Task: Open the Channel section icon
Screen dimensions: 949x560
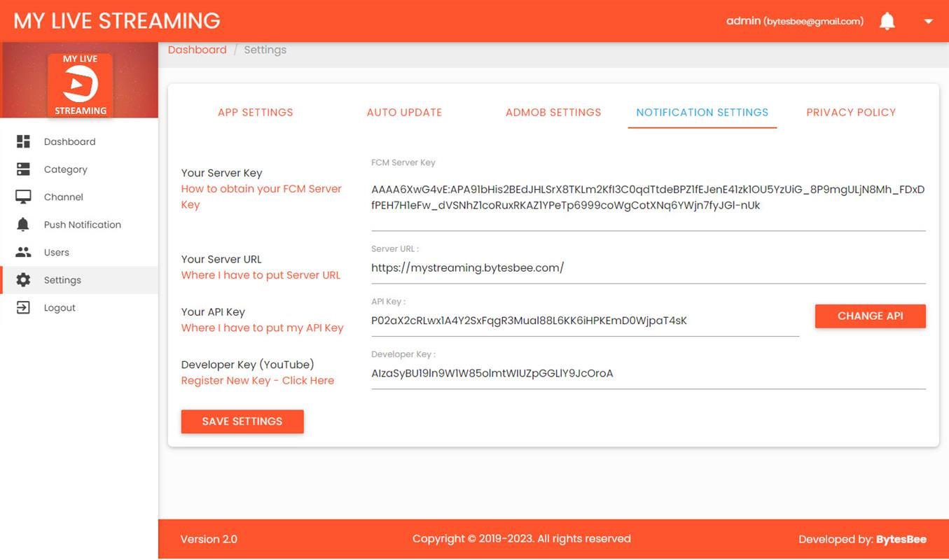Action: [x=23, y=197]
